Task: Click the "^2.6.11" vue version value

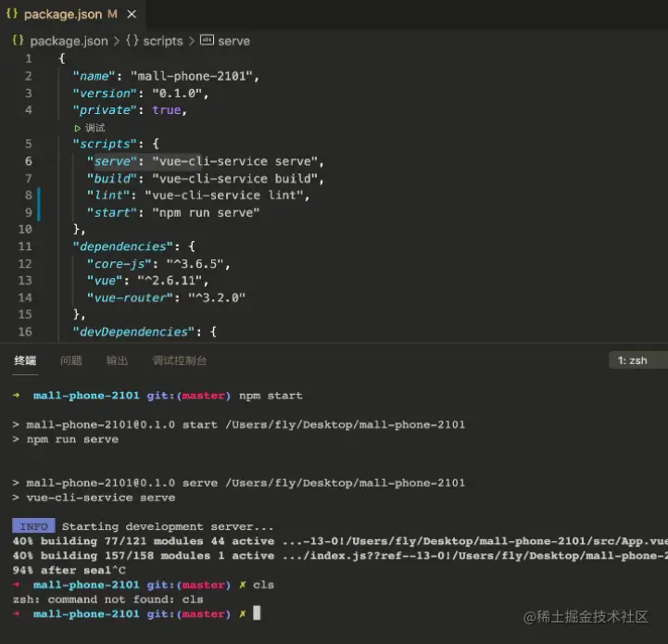Action: click(170, 281)
